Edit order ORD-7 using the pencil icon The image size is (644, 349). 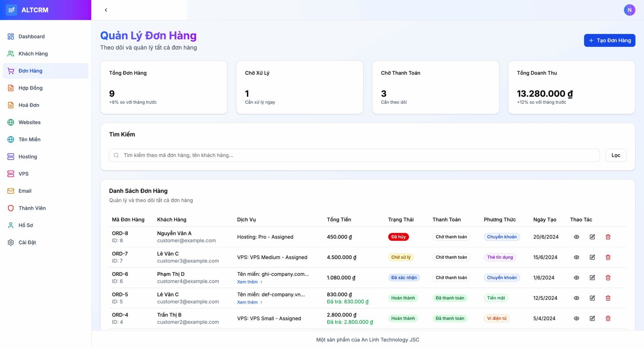(x=592, y=257)
